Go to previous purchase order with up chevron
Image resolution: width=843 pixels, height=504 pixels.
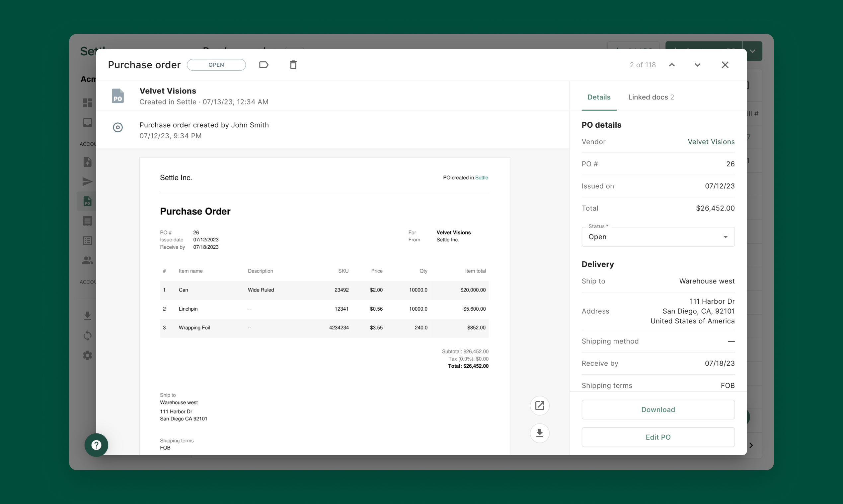[672, 65]
